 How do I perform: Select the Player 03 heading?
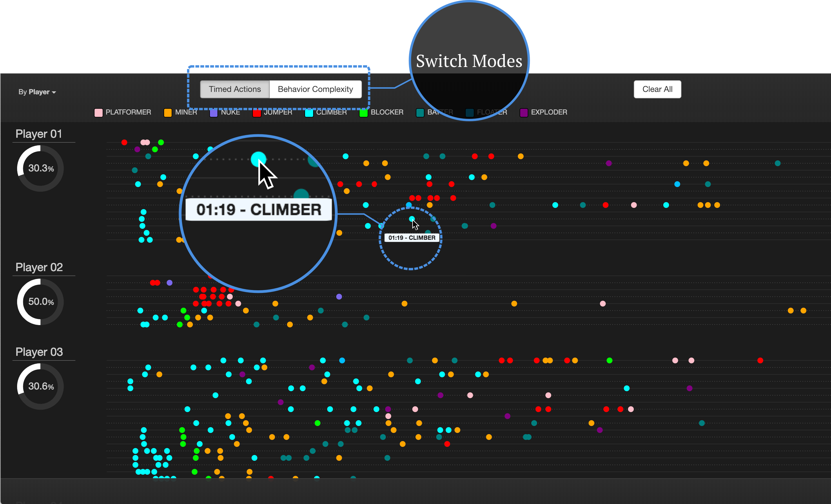(x=39, y=352)
